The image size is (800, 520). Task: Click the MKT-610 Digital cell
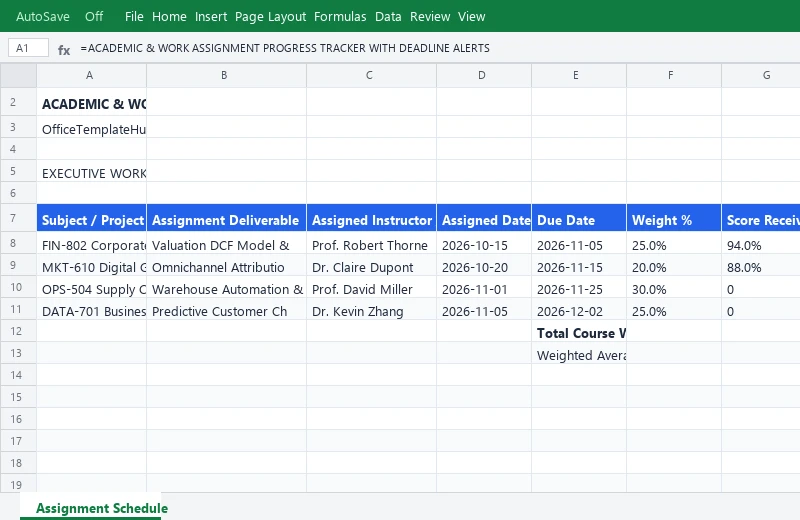pos(91,267)
